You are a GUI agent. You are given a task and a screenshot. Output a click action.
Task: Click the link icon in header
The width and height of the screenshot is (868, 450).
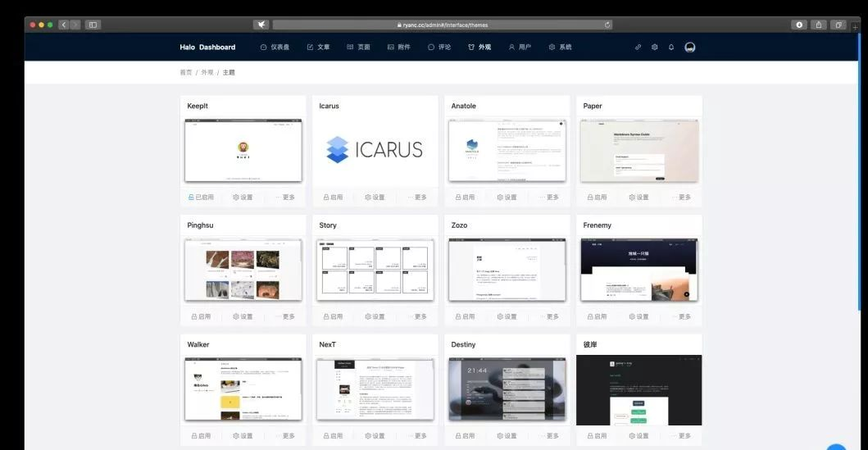[x=638, y=47]
